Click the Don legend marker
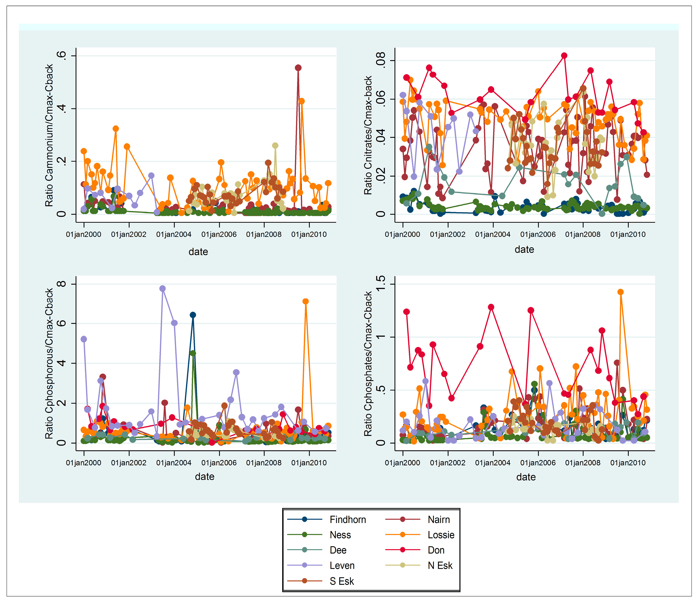 [x=402, y=550]
